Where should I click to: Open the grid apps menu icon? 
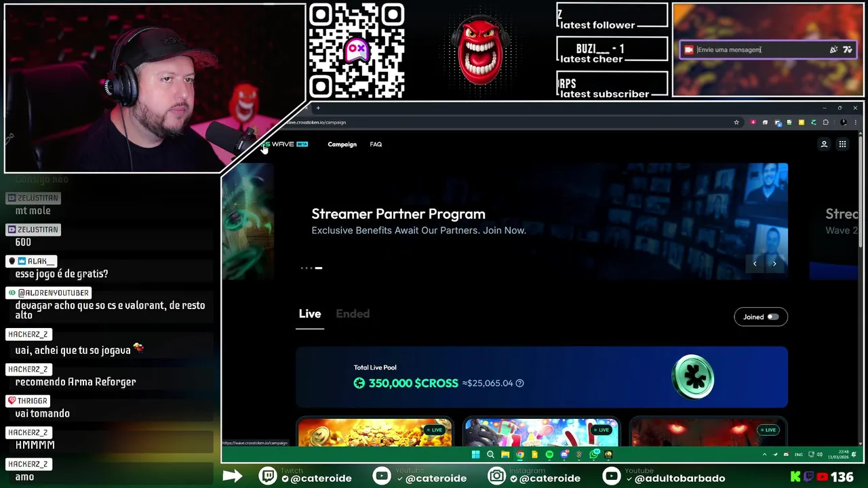842,144
